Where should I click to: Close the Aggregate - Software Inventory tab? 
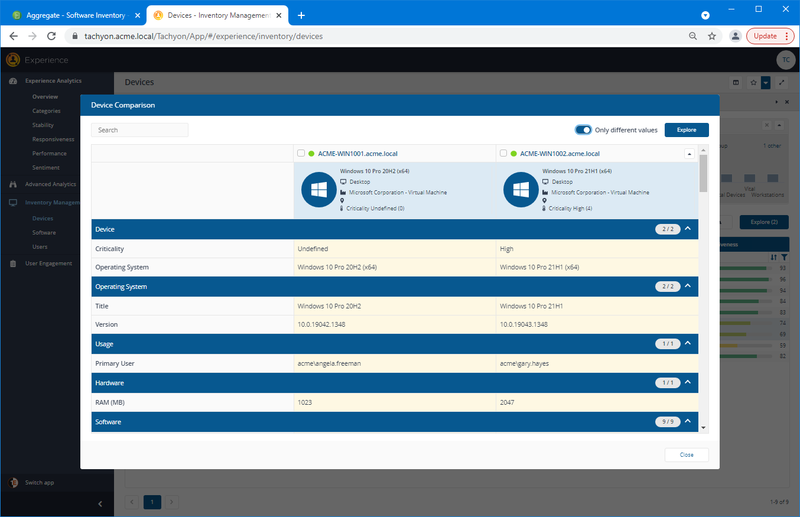pos(137,15)
